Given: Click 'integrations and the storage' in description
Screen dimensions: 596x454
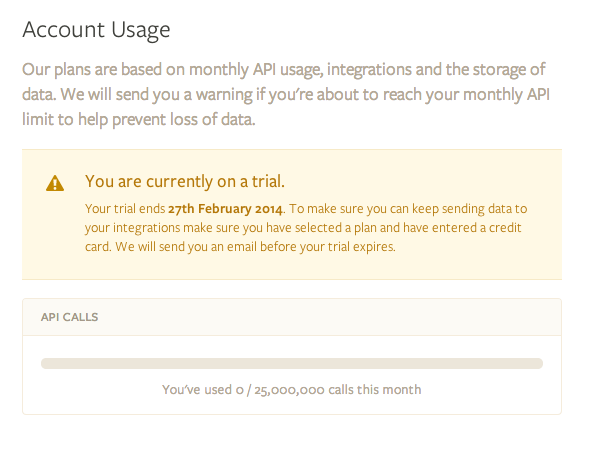Looking at the screenshot, I should click(x=416, y=70).
